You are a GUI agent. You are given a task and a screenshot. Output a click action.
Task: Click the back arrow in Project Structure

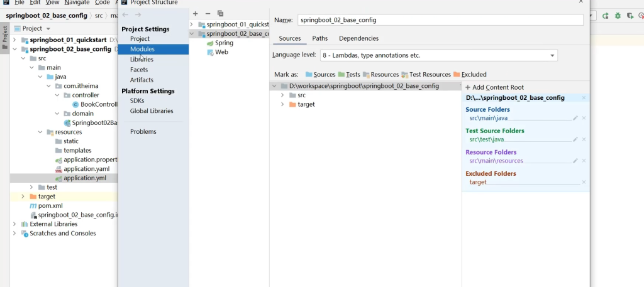pyautogui.click(x=125, y=14)
